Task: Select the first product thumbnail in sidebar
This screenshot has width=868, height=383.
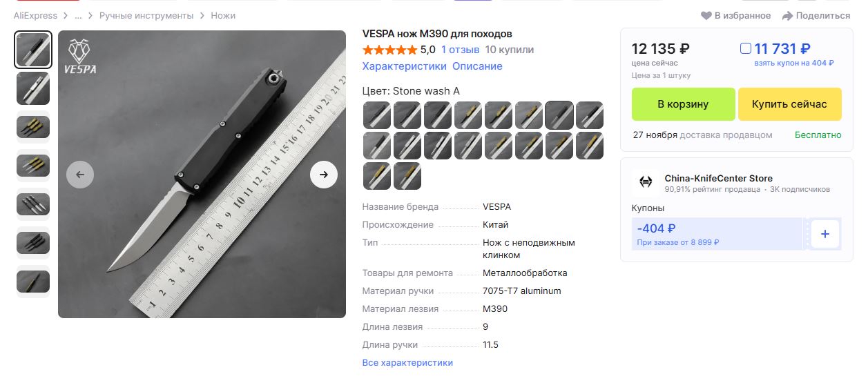Action: [x=33, y=50]
